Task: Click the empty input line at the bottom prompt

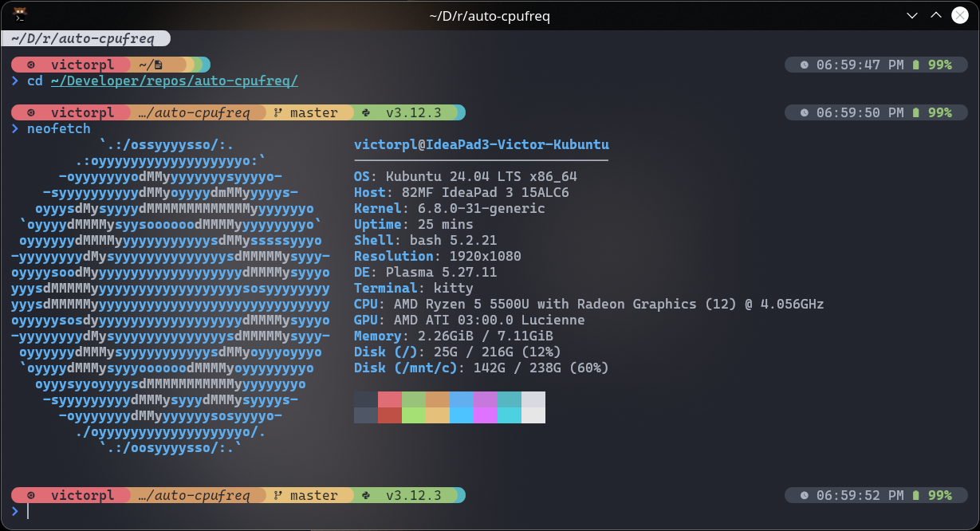Action: pyautogui.click(x=494, y=511)
